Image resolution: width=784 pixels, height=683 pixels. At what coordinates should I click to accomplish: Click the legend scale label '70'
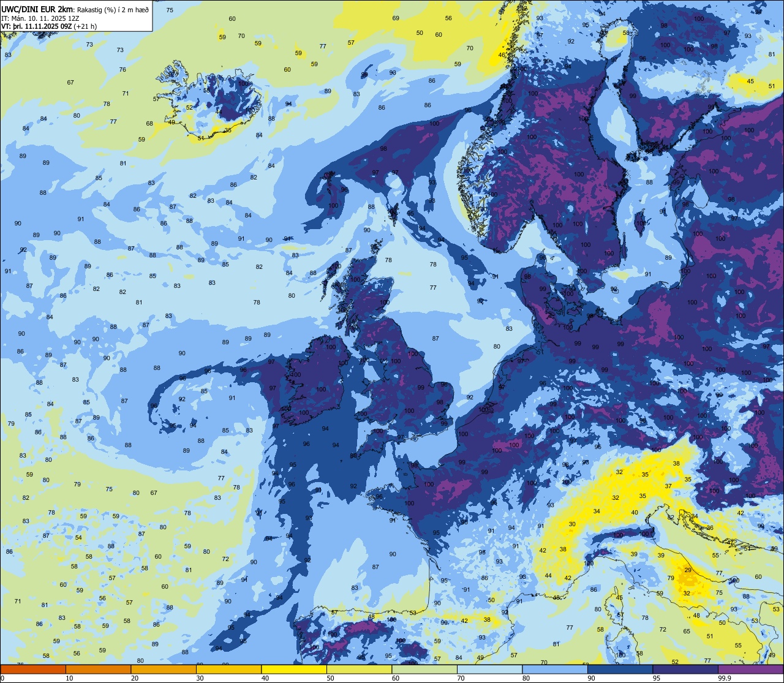point(461,678)
